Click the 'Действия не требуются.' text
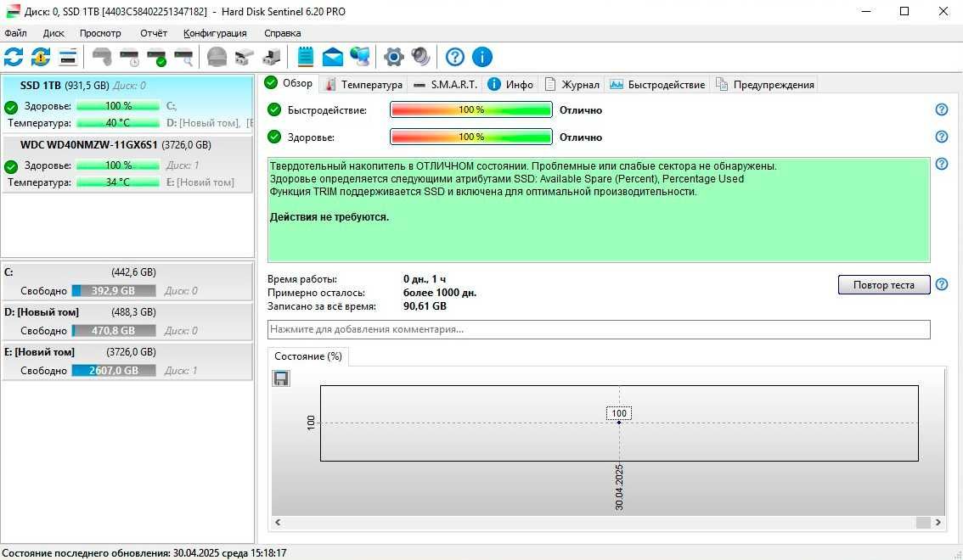The width and height of the screenshot is (963, 560). pyautogui.click(x=329, y=217)
